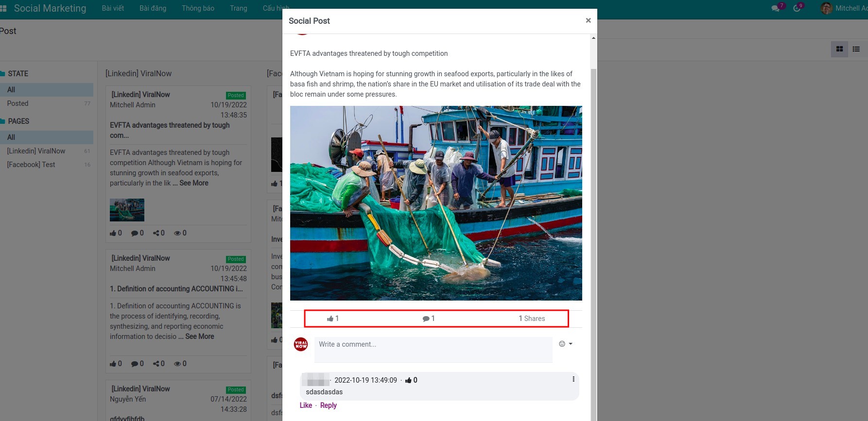Viewport: 868px width, 421px height.
Task: Open the Mitchell Admin user menu
Action: tap(844, 8)
